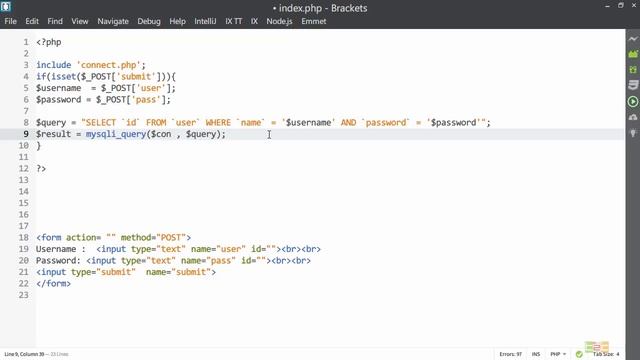Click the Username : label on line 19
Image resolution: width=640 pixels, height=360 pixels.
tap(61, 249)
